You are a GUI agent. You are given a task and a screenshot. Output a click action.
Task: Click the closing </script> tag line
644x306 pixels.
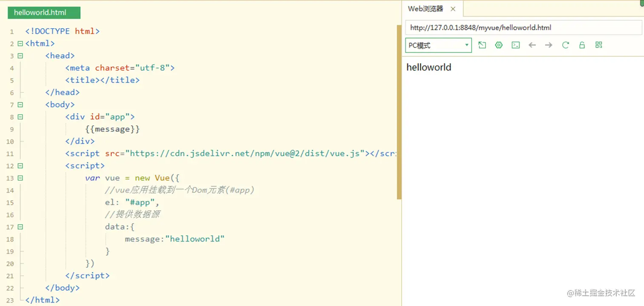(x=87, y=276)
